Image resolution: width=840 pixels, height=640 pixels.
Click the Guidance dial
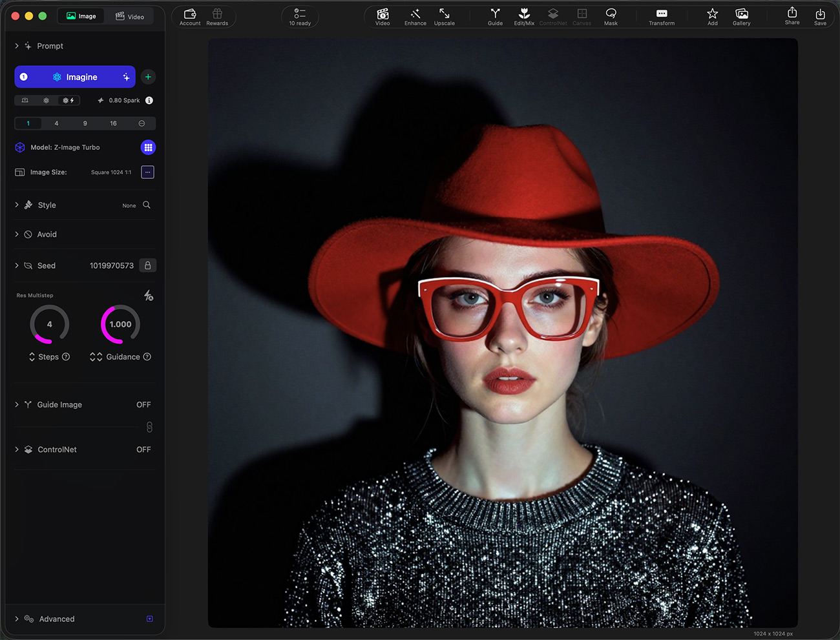(x=120, y=324)
